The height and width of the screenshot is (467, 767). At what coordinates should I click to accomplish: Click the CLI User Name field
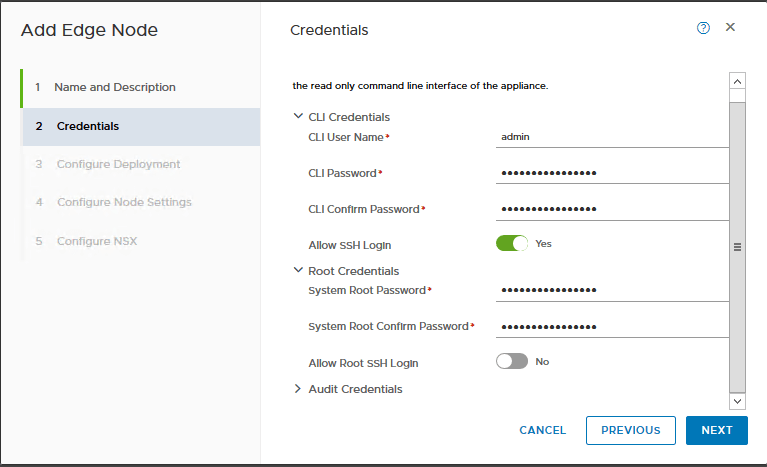click(x=612, y=136)
